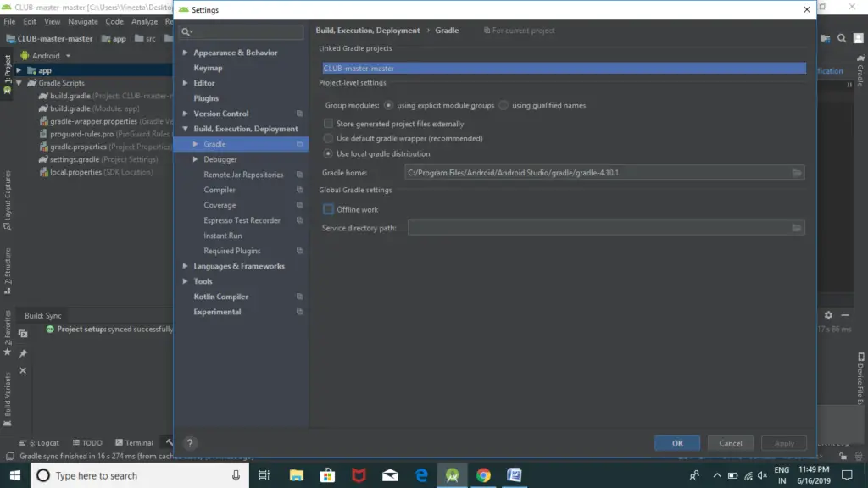The image size is (868, 488).
Task: Open the settings help question mark
Action: pyautogui.click(x=190, y=443)
